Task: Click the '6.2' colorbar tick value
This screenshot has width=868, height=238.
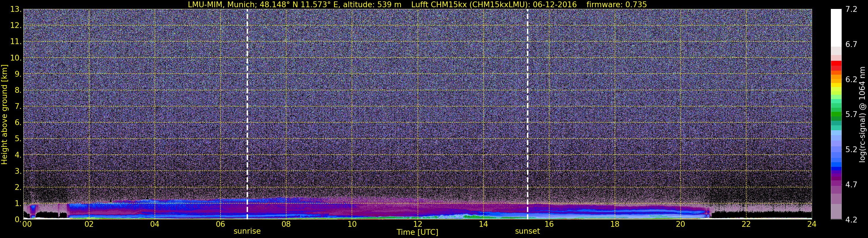Action: click(x=851, y=79)
